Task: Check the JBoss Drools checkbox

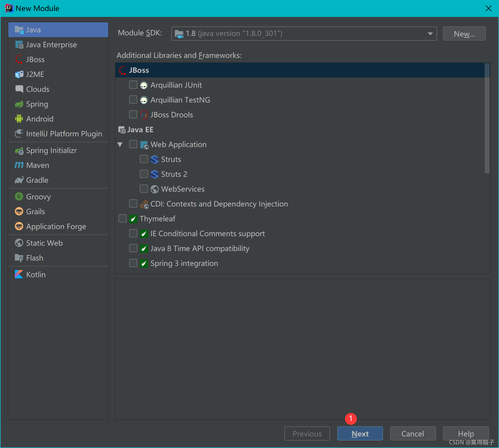Action: click(133, 115)
